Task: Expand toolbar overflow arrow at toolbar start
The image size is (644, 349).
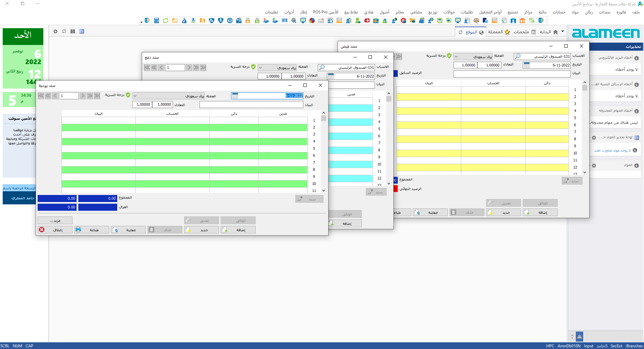Action: pos(141,22)
